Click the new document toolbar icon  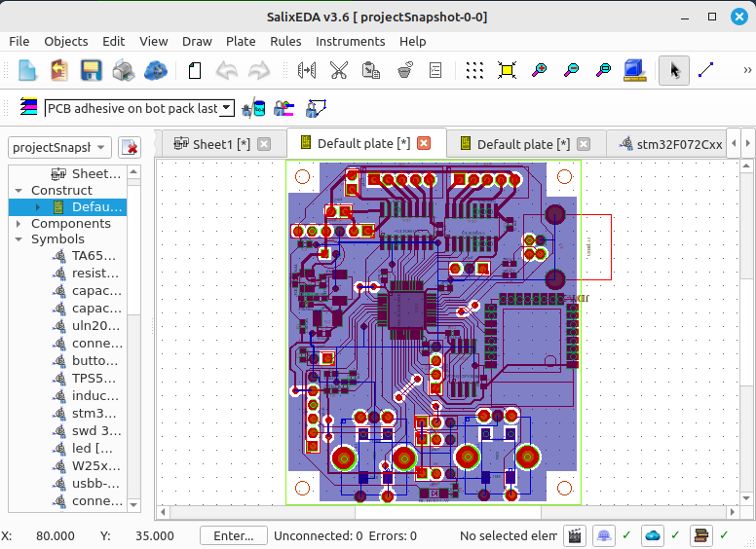click(27, 70)
